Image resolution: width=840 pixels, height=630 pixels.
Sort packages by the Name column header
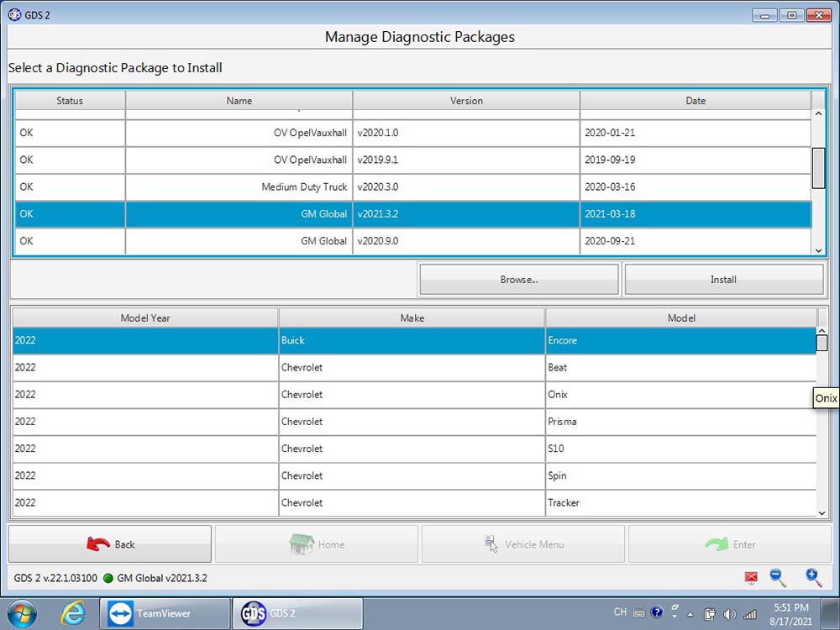coord(239,101)
